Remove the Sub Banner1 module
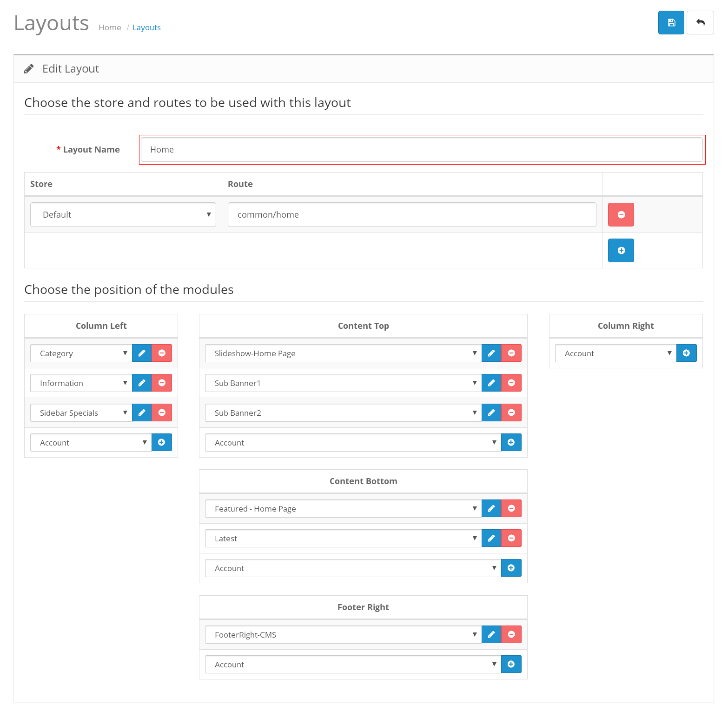 [x=511, y=383]
